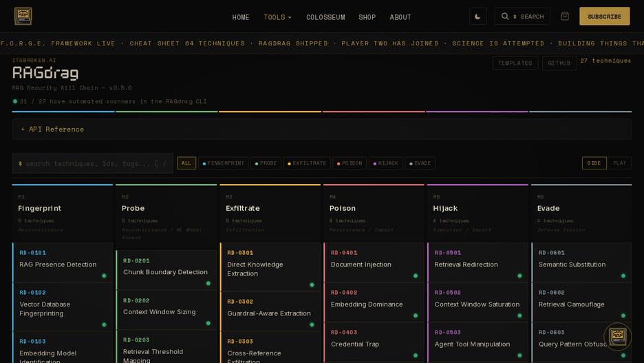Open the About nav item
Screen dimensions: 644x363
click(x=400, y=17)
